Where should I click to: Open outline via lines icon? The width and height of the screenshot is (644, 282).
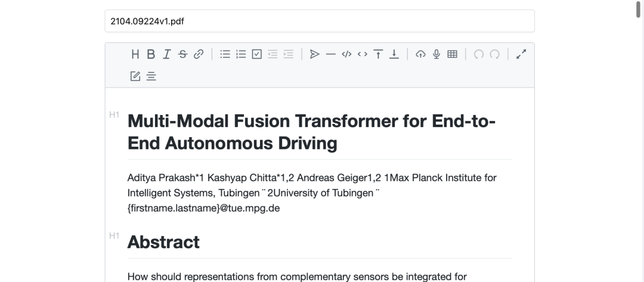coord(151,76)
